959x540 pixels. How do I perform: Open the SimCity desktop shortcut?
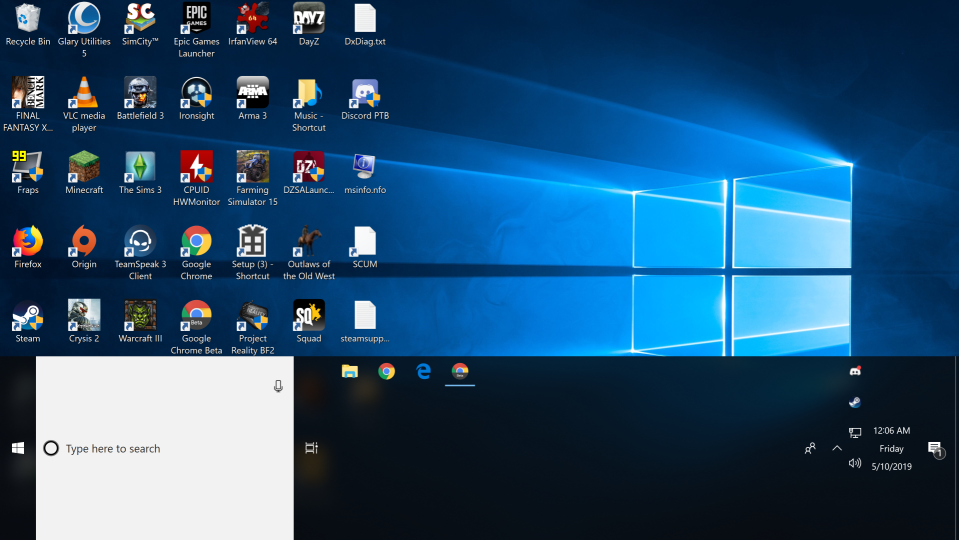click(x=140, y=24)
